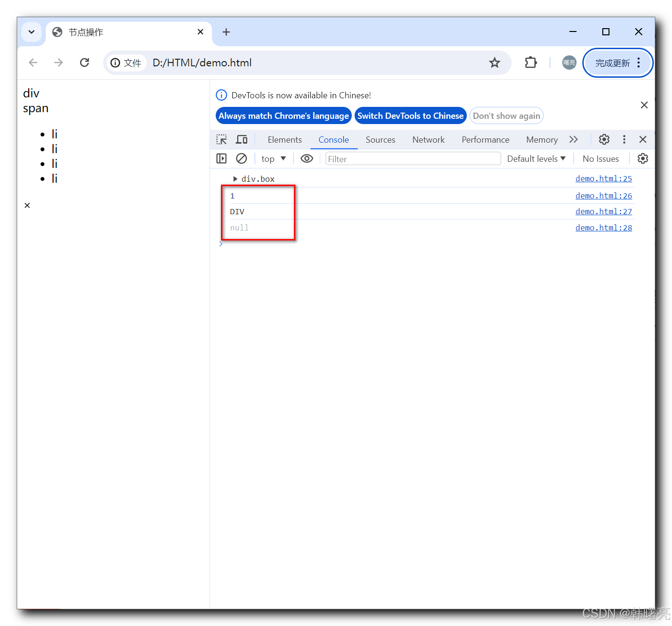Show the console sidebar
The width and height of the screenshot is (672, 626).
tap(221, 158)
